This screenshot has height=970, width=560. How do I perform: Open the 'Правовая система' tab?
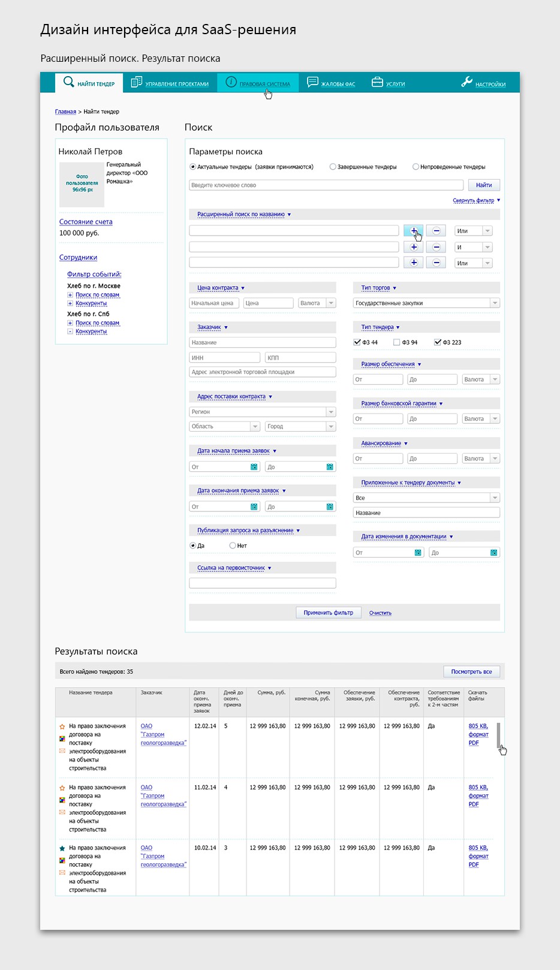click(257, 83)
